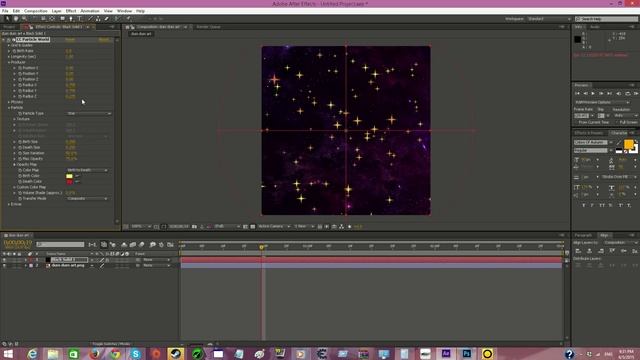This screenshot has height=360, width=640.
Task: Open the timeline Graph Editor icon
Action: (170, 244)
